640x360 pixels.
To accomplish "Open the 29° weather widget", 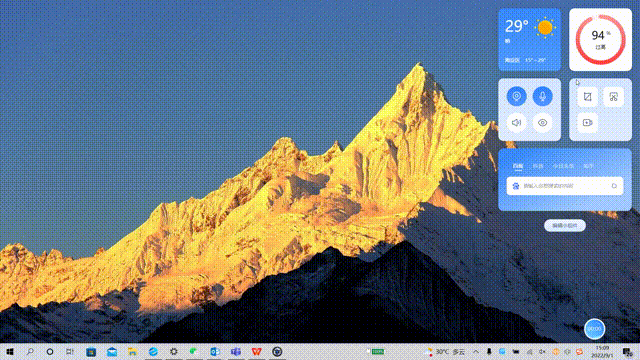I will tap(529, 40).
